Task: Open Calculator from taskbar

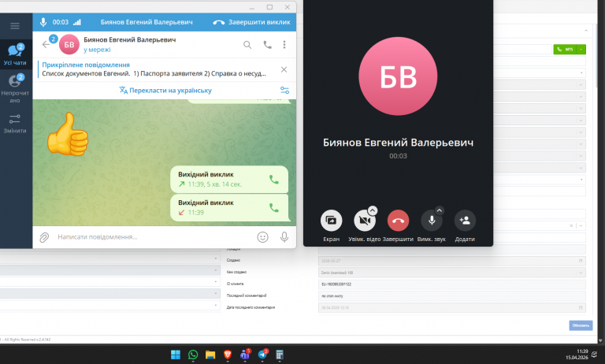Action: [x=280, y=355]
